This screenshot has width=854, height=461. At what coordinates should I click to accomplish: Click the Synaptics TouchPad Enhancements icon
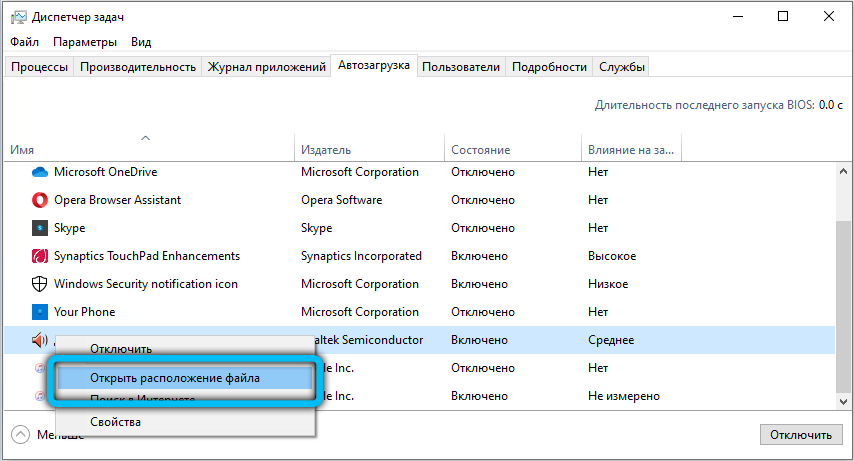[x=40, y=256]
